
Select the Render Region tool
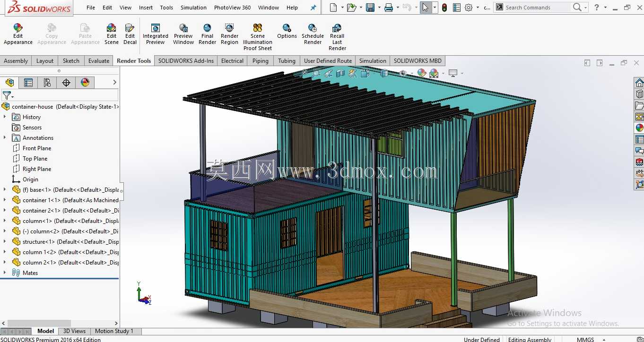tap(229, 34)
